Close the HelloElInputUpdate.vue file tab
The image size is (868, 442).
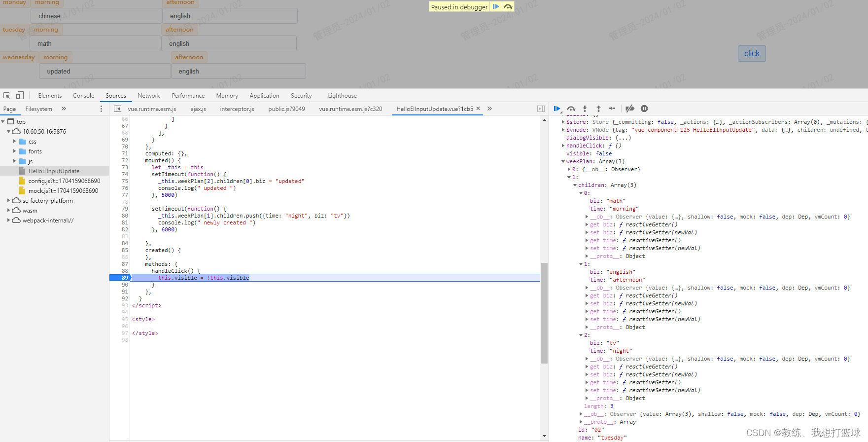click(x=478, y=109)
